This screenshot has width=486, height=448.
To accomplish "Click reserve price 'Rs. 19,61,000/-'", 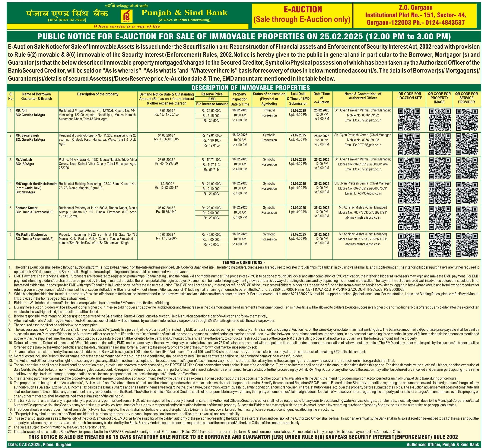I will 212,135.
